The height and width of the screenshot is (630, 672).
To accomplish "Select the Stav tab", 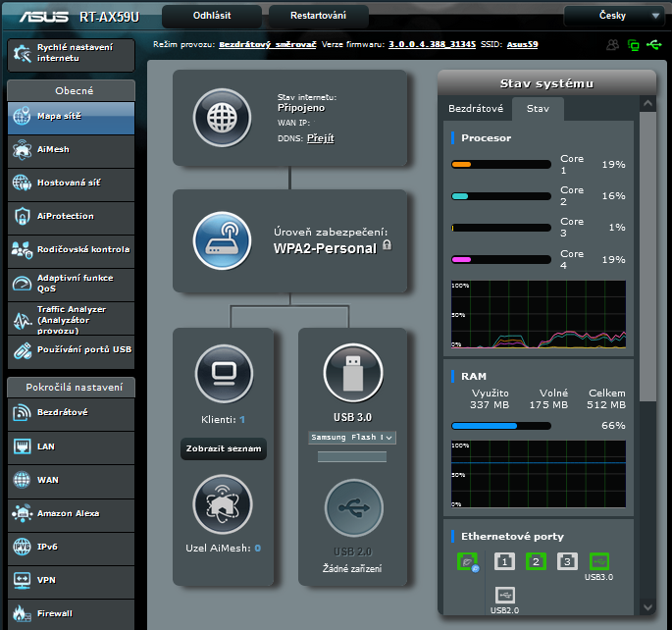I will 538,109.
